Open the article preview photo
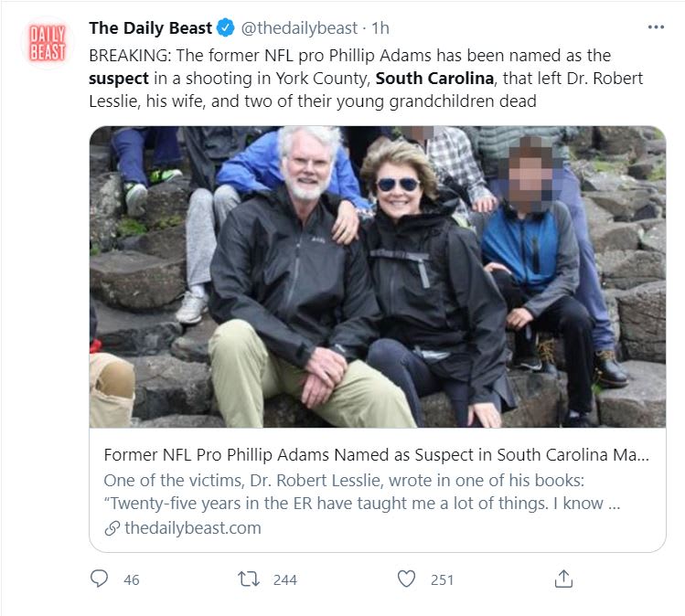 (x=377, y=276)
